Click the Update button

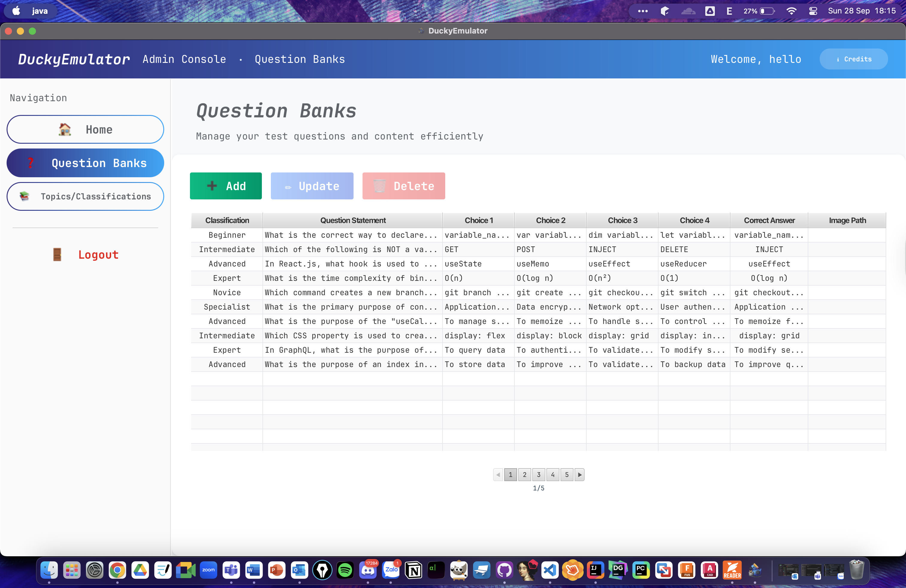click(312, 186)
